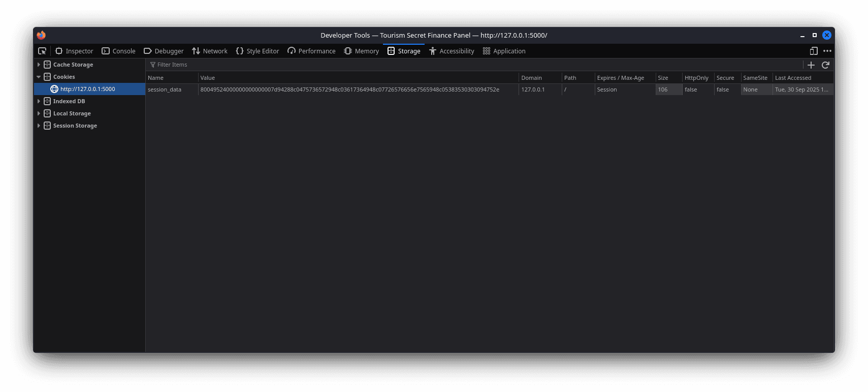Toggle responsive design mode icon
This screenshot has width=868, height=392.
tap(814, 51)
